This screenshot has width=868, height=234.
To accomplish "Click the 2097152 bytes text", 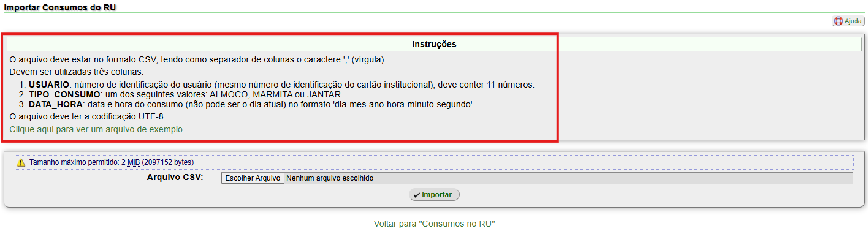I will (x=167, y=162).
